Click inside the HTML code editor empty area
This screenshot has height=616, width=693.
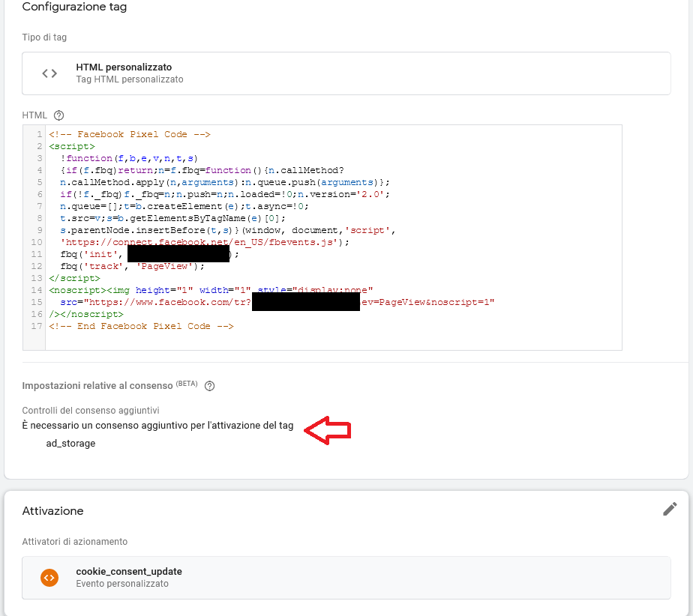pos(334,340)
